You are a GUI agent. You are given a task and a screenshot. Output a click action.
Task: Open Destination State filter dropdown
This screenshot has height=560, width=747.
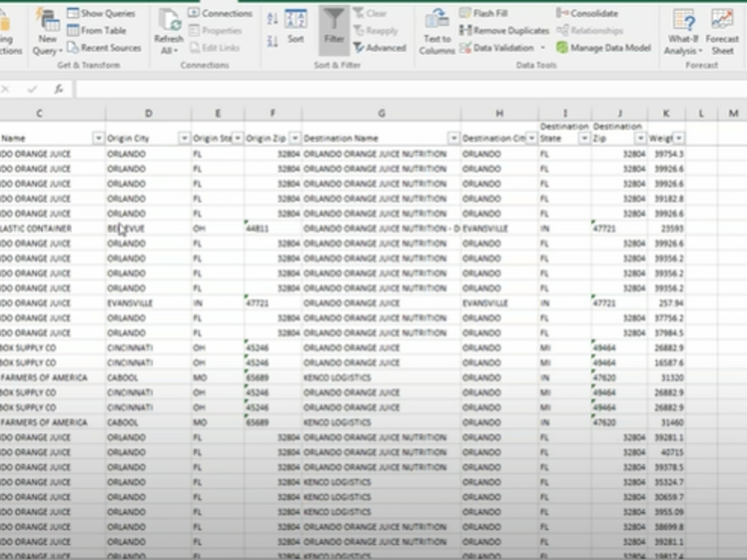click(x=585, y=138)
